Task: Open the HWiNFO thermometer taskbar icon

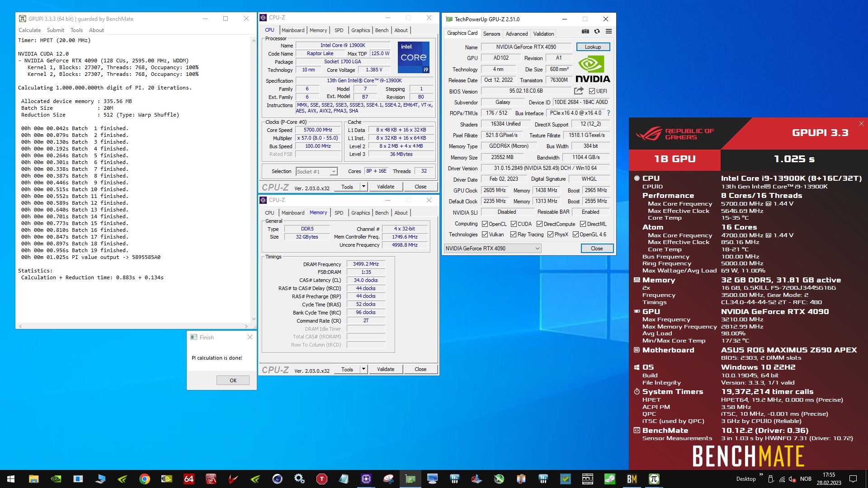Action: click(x=521, y=479)
